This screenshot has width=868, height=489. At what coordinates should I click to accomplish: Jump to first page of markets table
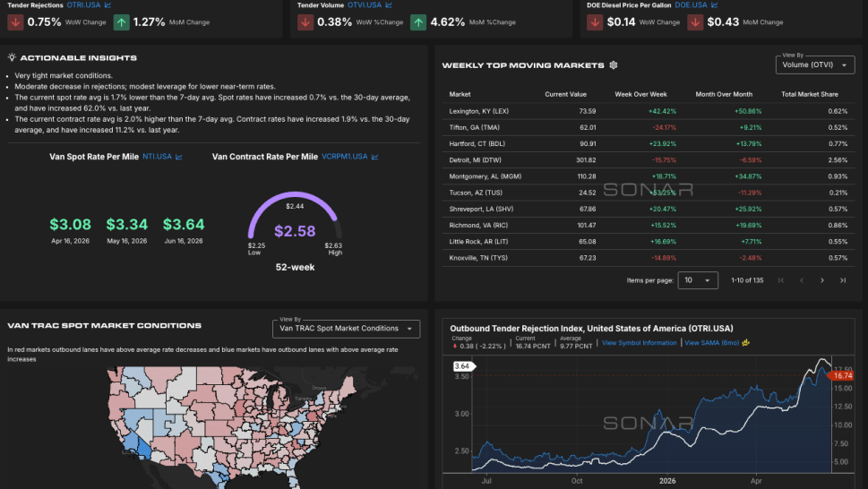[781, 280]
